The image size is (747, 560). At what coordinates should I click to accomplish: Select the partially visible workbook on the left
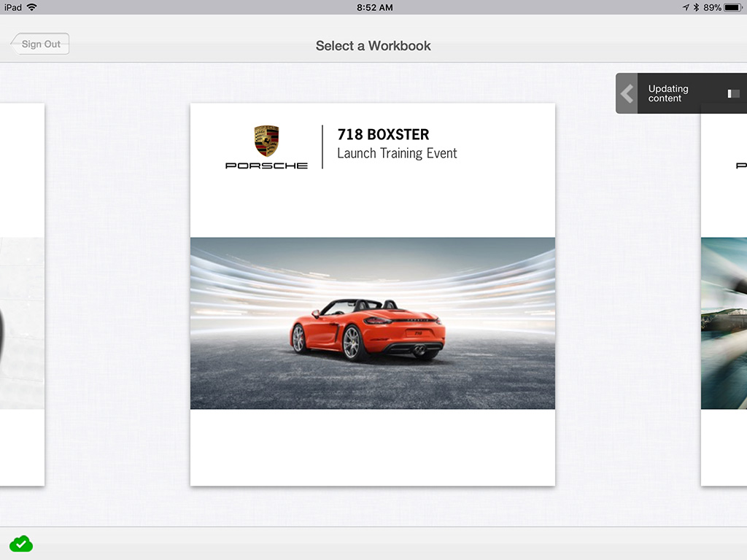click(x=22, y=295)
